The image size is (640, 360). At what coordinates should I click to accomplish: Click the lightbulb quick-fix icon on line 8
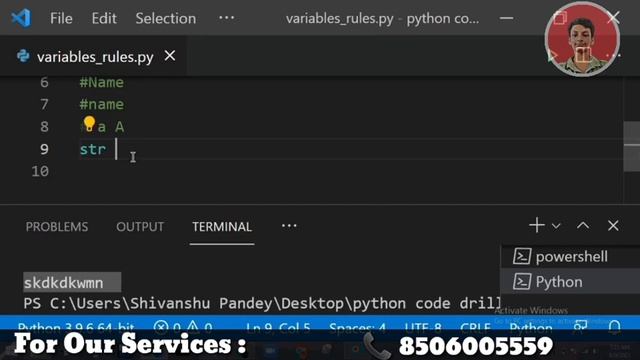coord(89,124)
